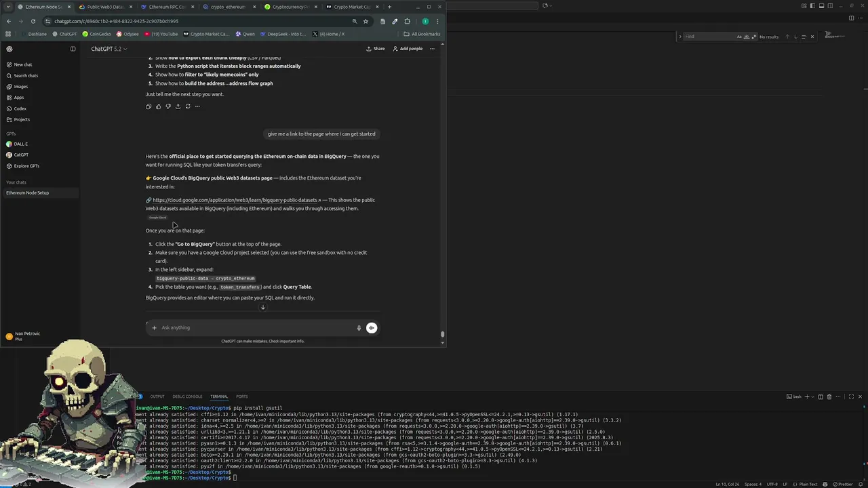
Task: Go to previous match in Find widget
Action: pyautogui.click(x=787, y=37)
